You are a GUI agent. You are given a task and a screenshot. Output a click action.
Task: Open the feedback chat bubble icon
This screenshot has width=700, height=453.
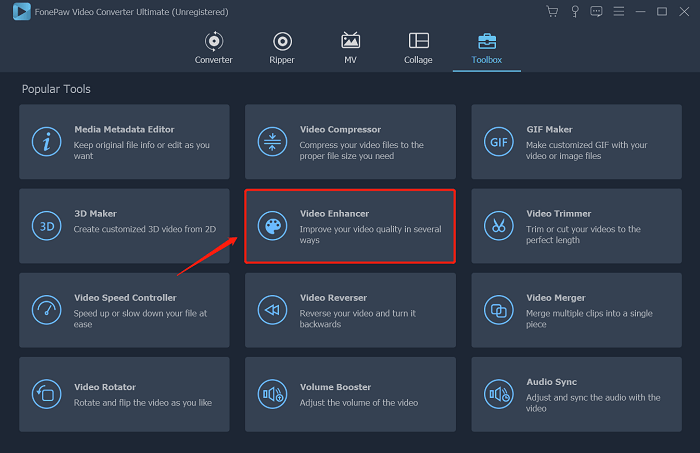point(596,12)
